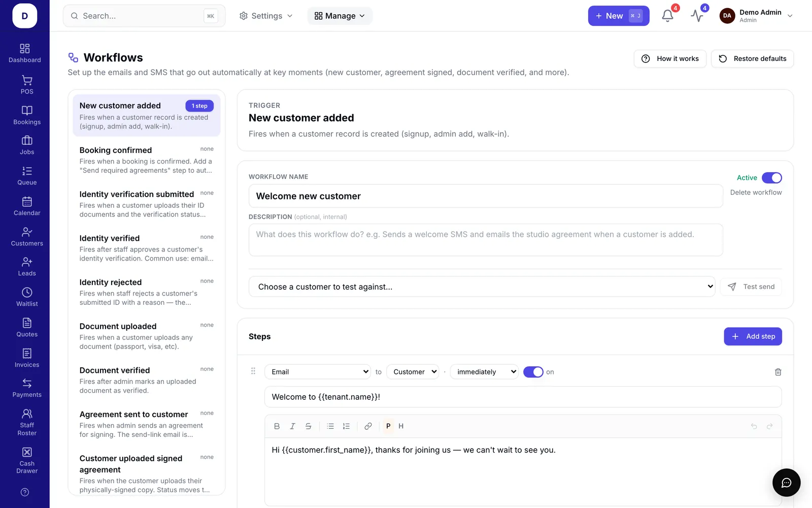The image size is (812, 508).
Task: Expand the Demo Admin account menu
Action: (756, 16)
